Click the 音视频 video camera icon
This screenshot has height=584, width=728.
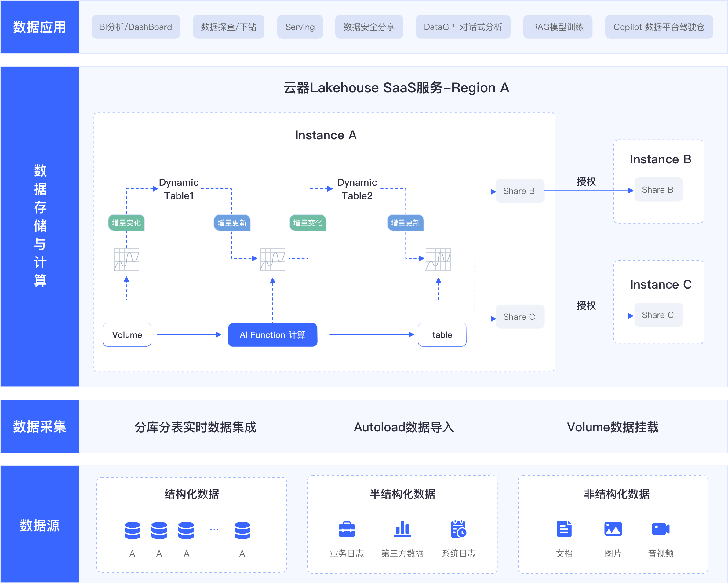661,529
